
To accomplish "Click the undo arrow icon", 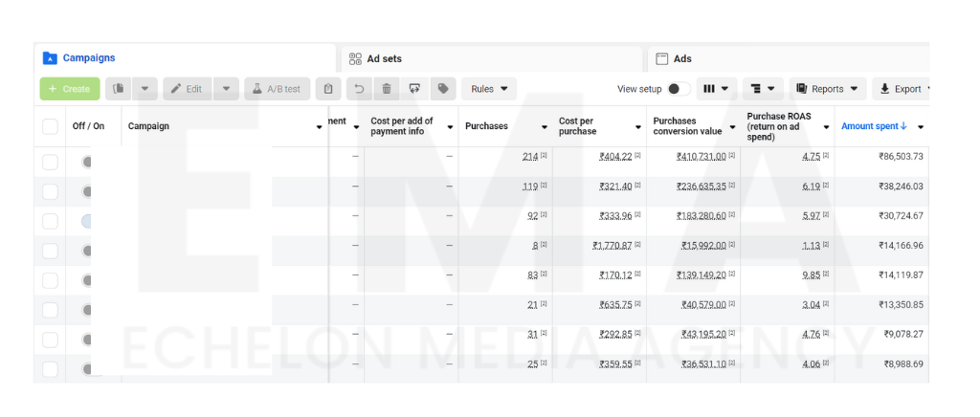I will click(x=360, y=89).
